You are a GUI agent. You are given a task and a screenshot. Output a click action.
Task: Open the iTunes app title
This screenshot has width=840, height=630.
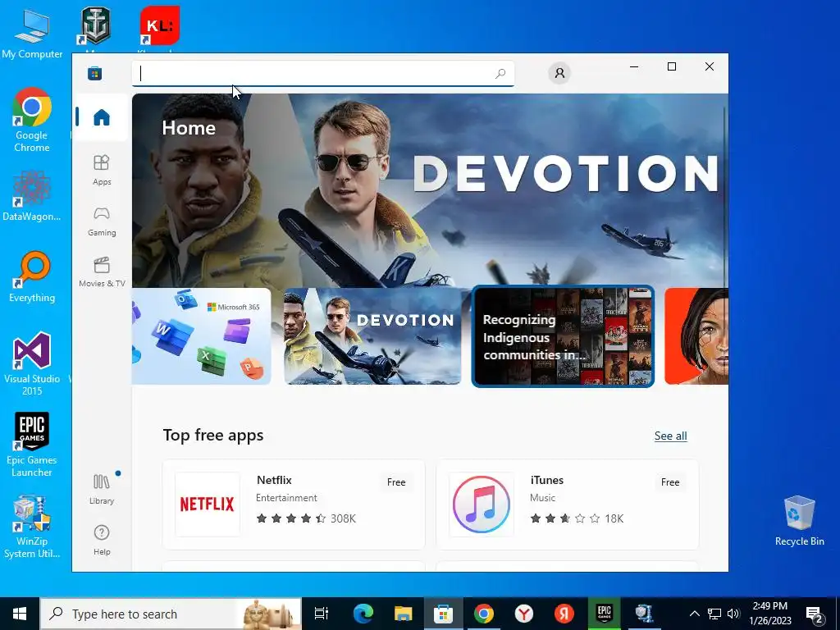(x=546, y=480)
